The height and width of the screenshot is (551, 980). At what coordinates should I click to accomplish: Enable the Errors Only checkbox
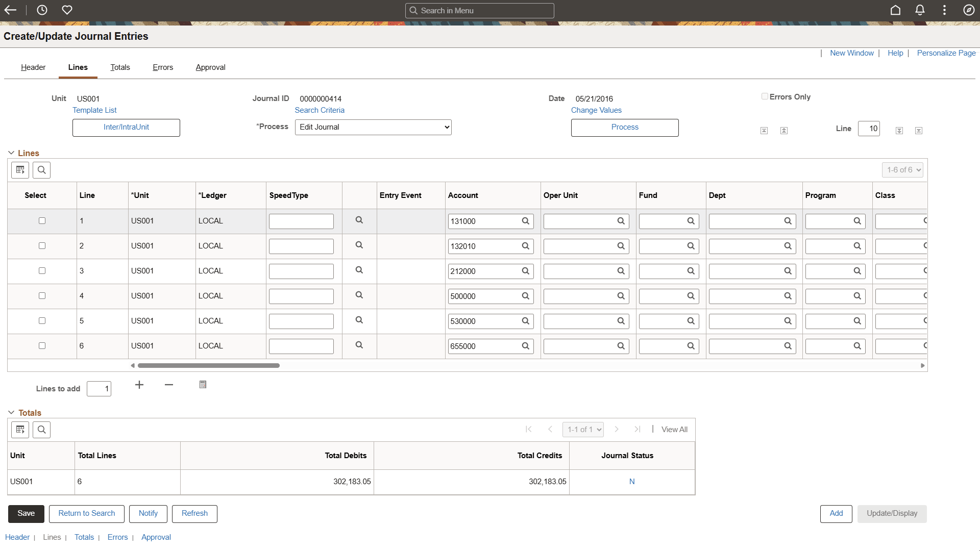[x=765, y=96]
